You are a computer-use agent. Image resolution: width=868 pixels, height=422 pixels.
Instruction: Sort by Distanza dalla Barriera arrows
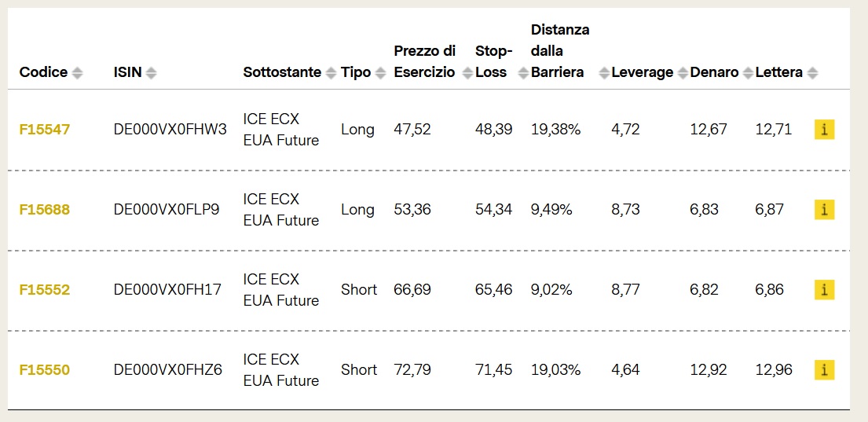point(604,72)
